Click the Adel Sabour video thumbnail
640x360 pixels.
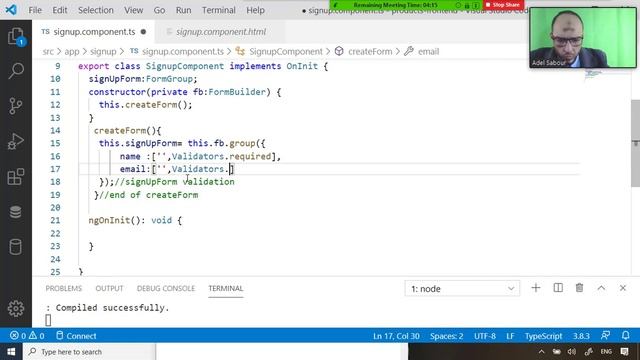(x=583, y=38)
